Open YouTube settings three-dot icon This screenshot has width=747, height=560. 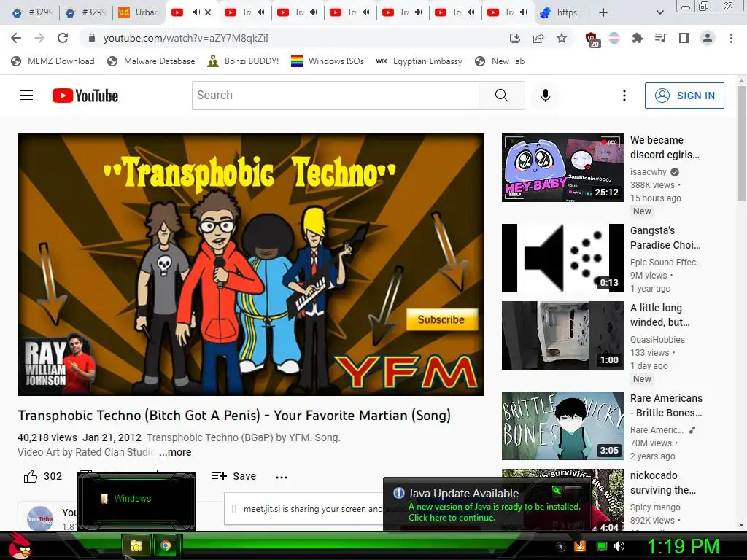(624, 96)
